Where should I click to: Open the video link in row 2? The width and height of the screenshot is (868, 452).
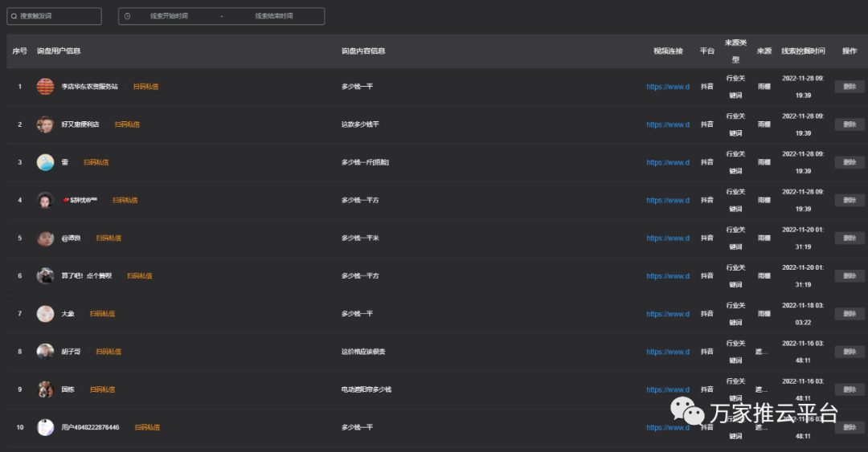pyautogui.click(x=668, y=124)
